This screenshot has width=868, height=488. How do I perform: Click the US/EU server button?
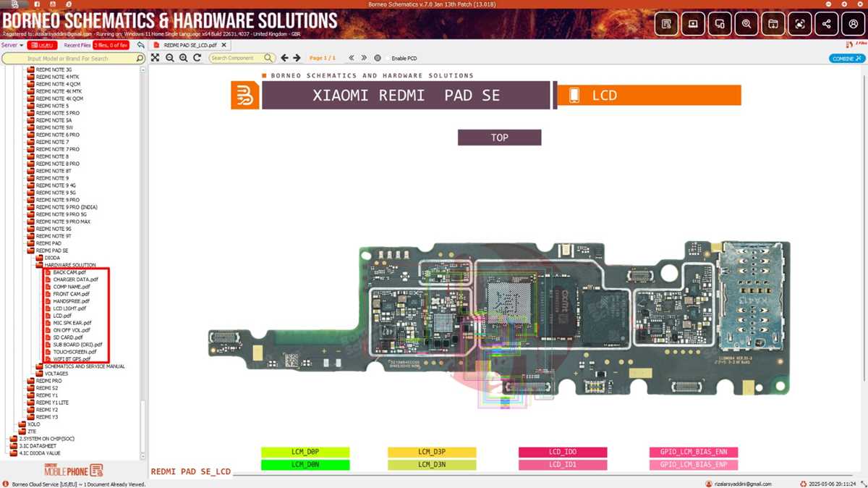point(43,45)
